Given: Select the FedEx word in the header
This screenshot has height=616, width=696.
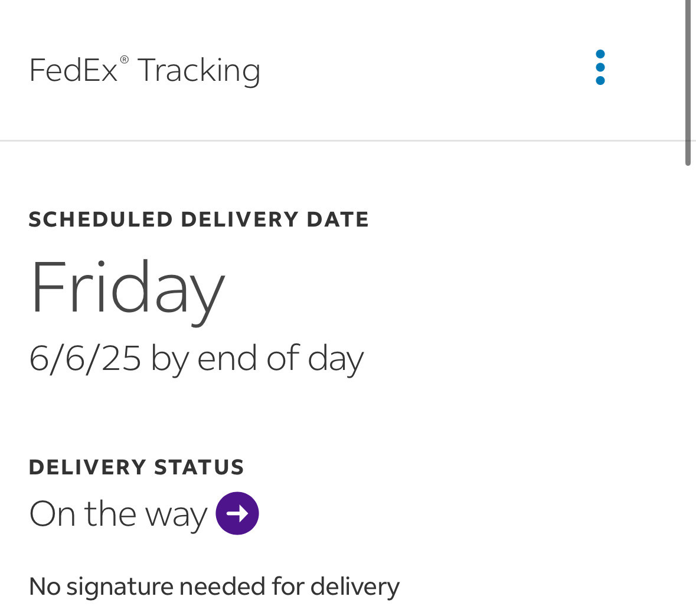Looking at the screenshot, I should tap(73, 70).
